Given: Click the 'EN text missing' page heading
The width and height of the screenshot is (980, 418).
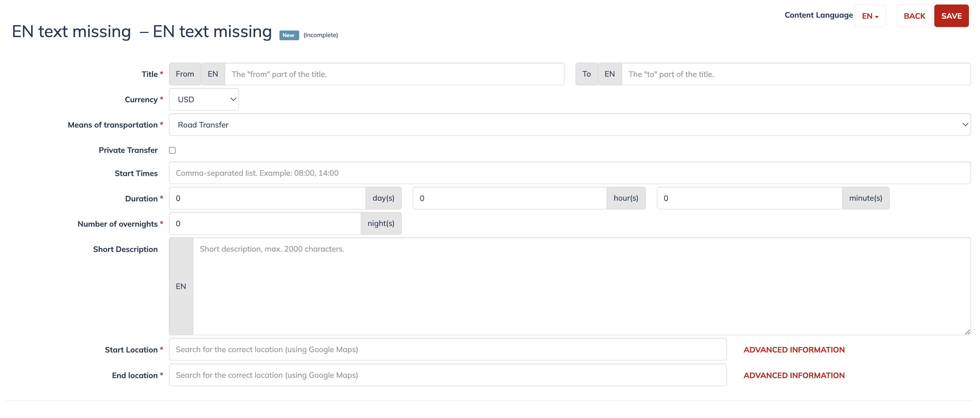Looking at the screenshot, I should (142, 31).
